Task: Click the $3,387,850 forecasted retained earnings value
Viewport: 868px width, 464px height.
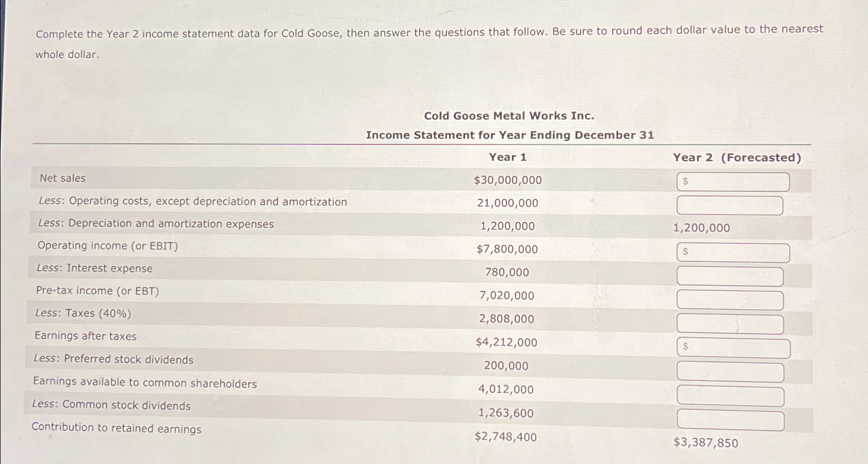Action: coord(706,442)
